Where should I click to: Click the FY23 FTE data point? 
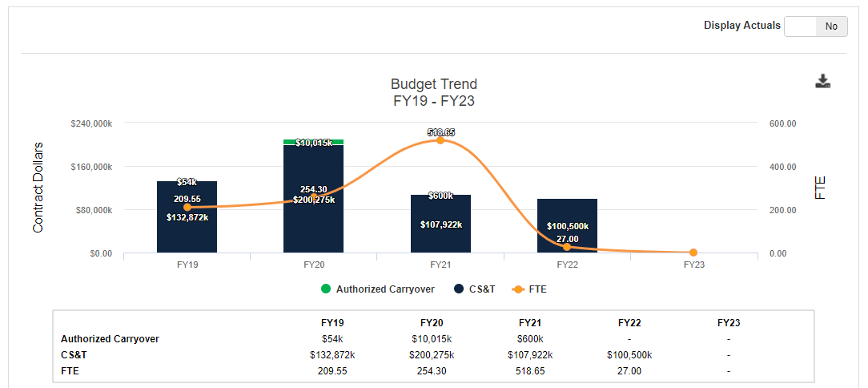(693, 253)
